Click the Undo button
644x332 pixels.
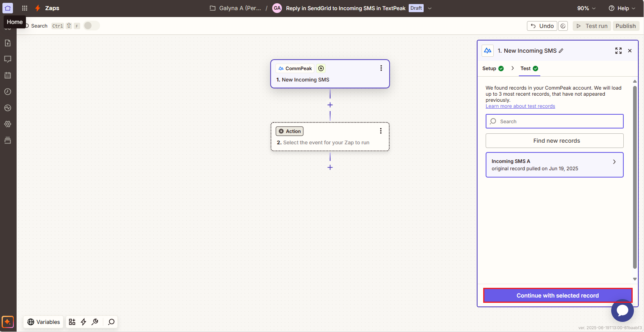point(542,26)
